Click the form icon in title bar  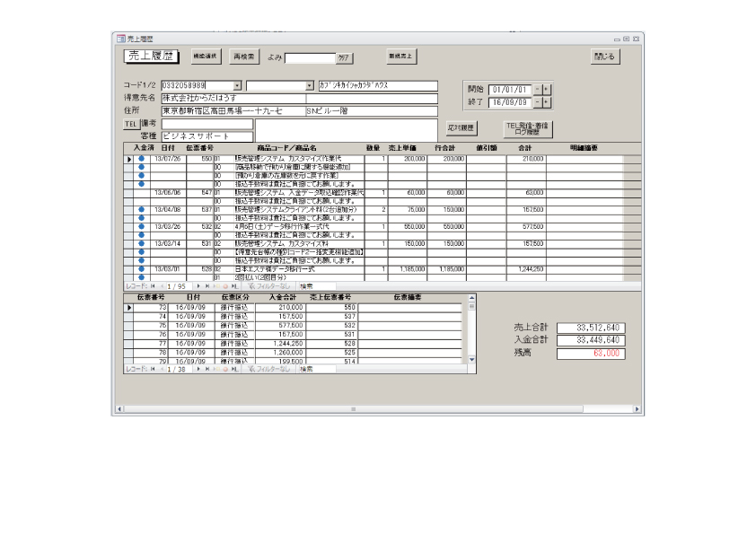pos(121,39)
